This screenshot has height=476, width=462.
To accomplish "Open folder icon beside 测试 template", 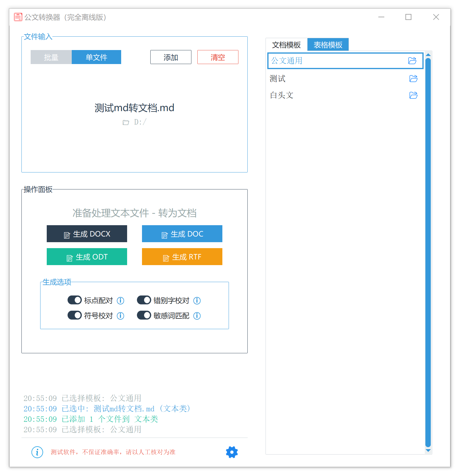I will tap(413, 79).
